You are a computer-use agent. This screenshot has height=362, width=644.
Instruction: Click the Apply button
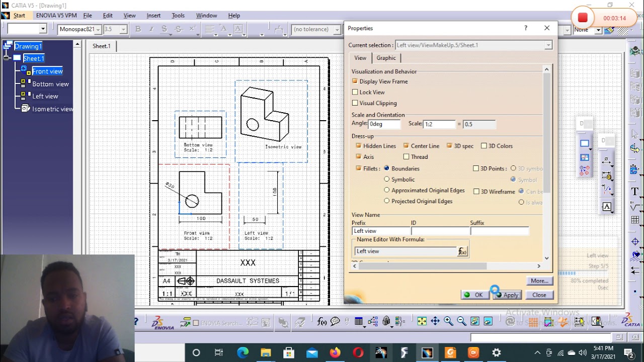point(506,295)
